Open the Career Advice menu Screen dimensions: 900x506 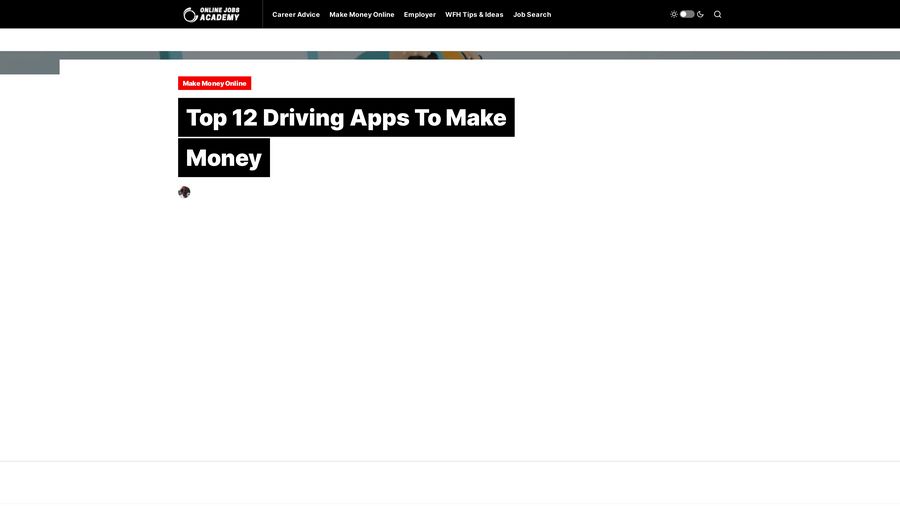[x=296, y=15]
